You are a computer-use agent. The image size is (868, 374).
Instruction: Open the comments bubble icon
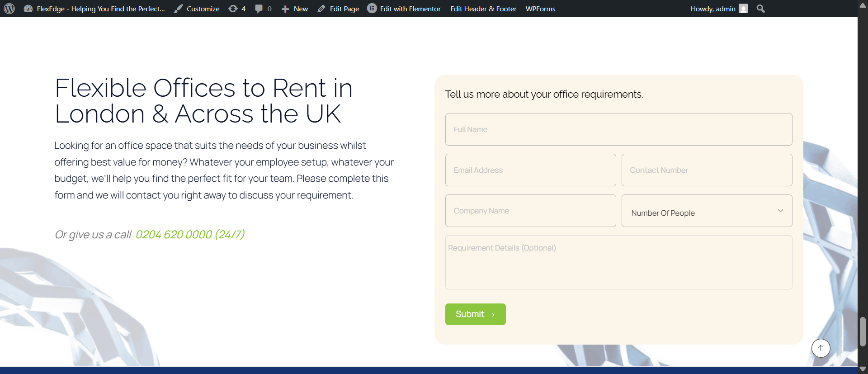coord(259,9)
